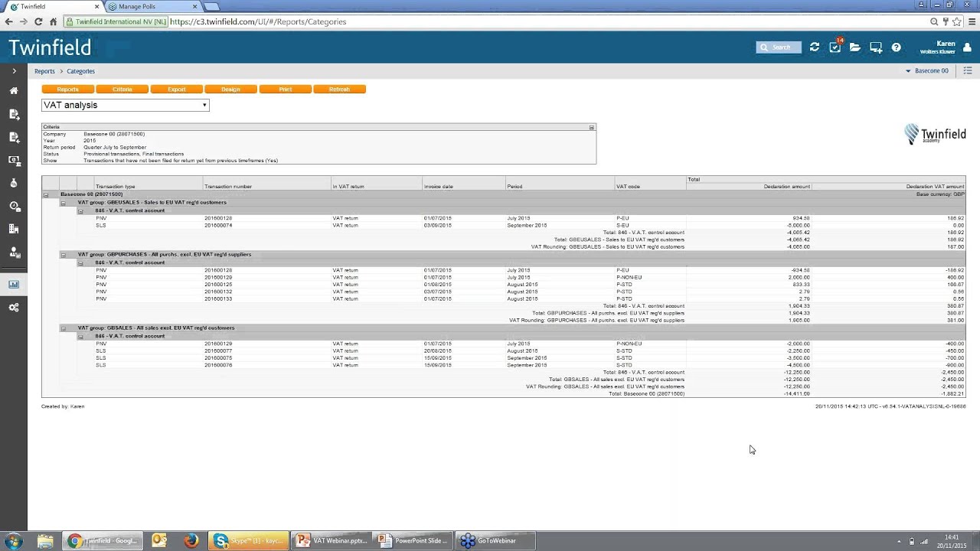The image size is (980, 551).
Task: Click the orange Reports button
Action: [x=67, y=90]
